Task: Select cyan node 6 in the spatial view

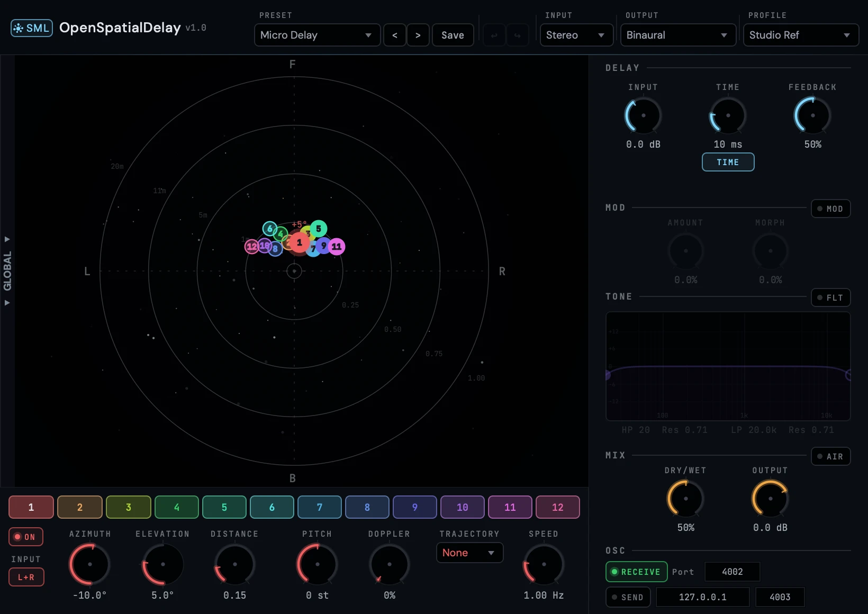Action: coord(269,229)
